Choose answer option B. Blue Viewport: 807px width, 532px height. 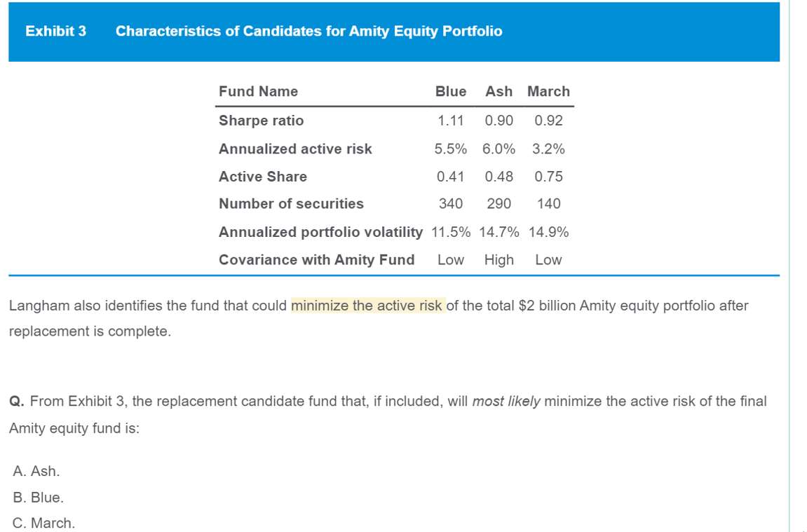click(x=38, y=498)
